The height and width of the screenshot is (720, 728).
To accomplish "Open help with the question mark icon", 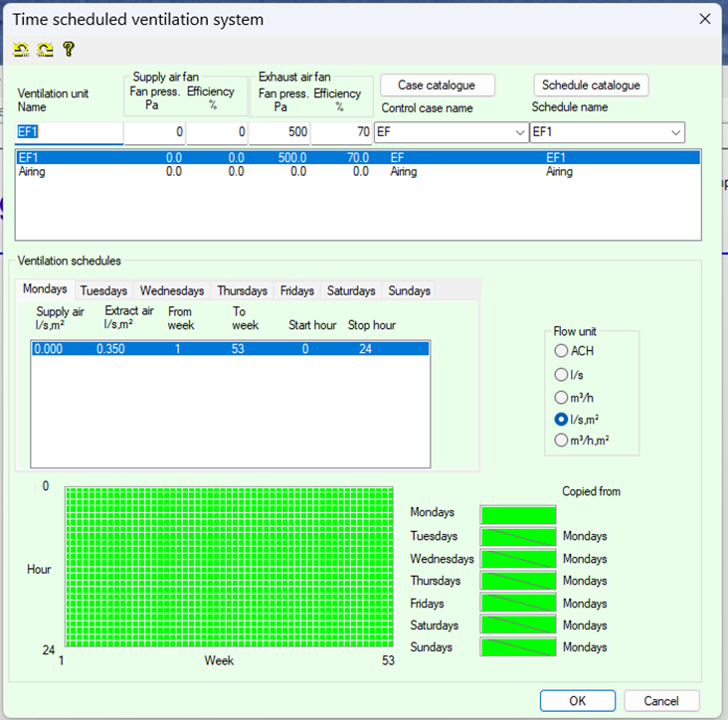I will pyautogui.click(x=69, y=49).
